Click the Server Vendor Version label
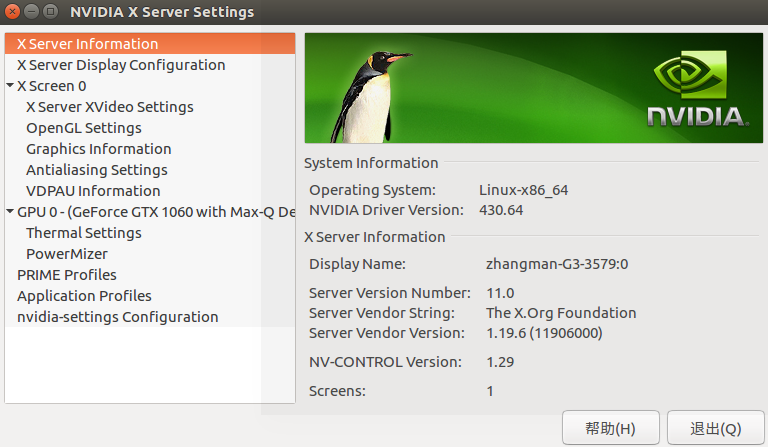768x447 pixels. (387, 333)
